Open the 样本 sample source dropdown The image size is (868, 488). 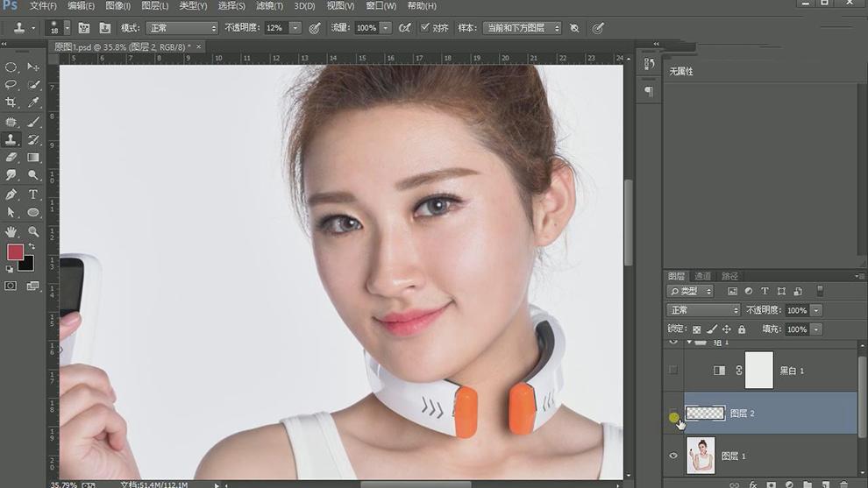click(522, 28)
